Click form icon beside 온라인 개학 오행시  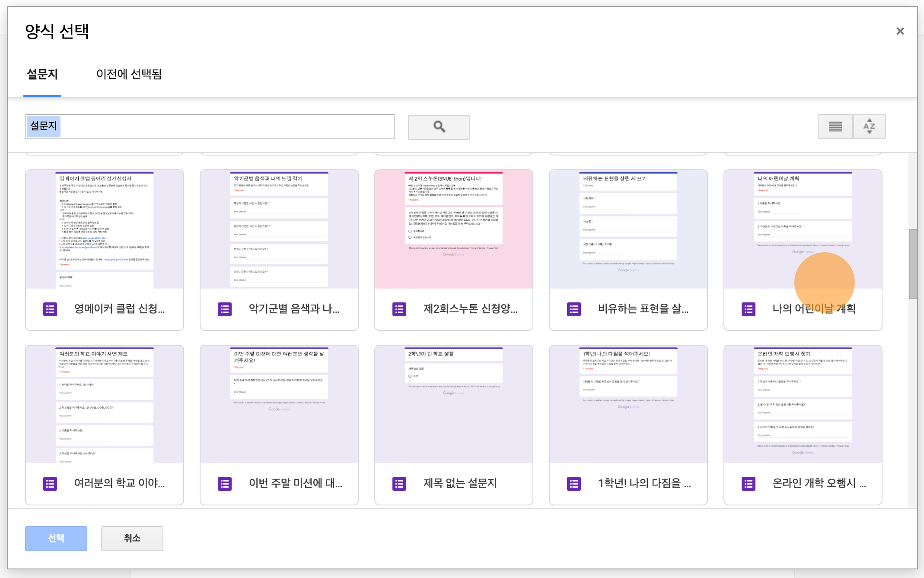pyautogui.click(x=749, y=484)
